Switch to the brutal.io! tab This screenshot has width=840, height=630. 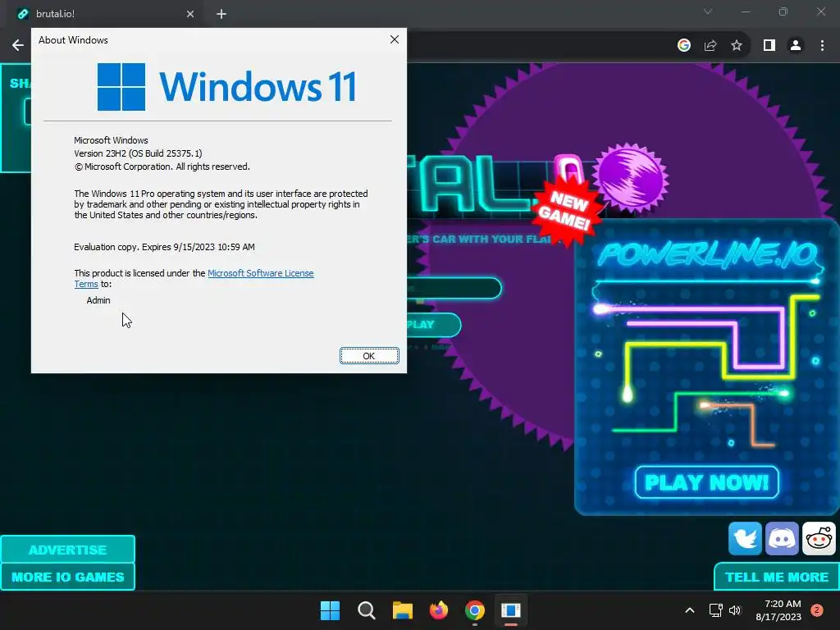point(105,14)
